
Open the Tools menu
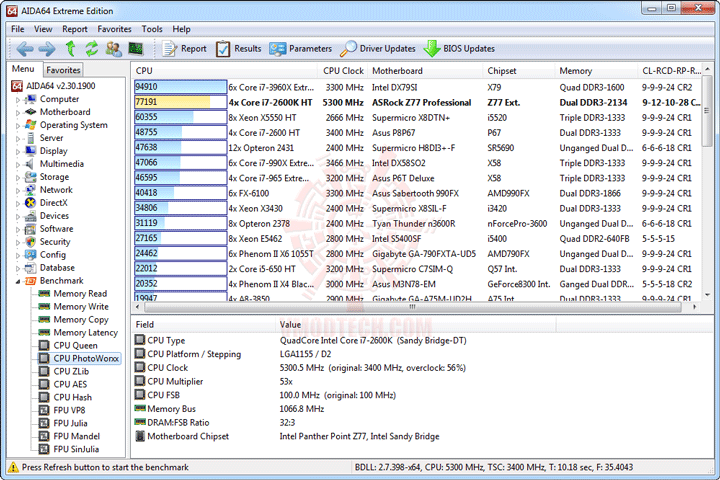[x=152, y=29]
